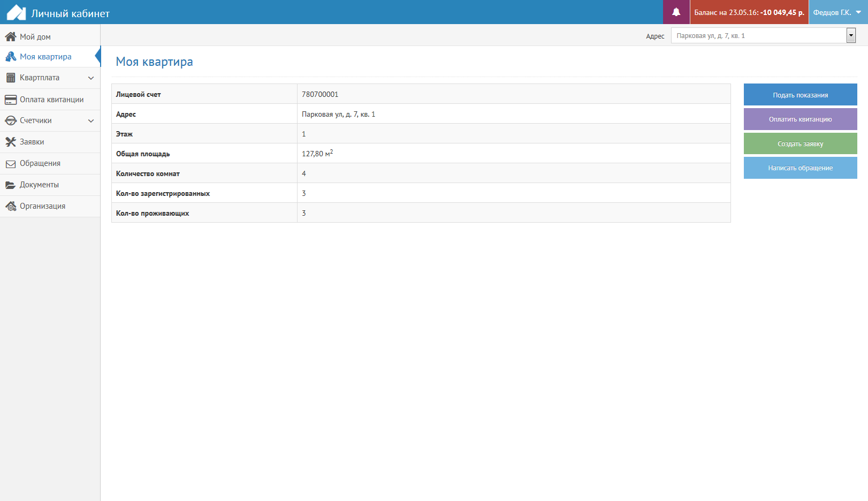Click Оплатить квитанцию button
Image resolution: width=868 pixels, height=501 pixels.
801,119
